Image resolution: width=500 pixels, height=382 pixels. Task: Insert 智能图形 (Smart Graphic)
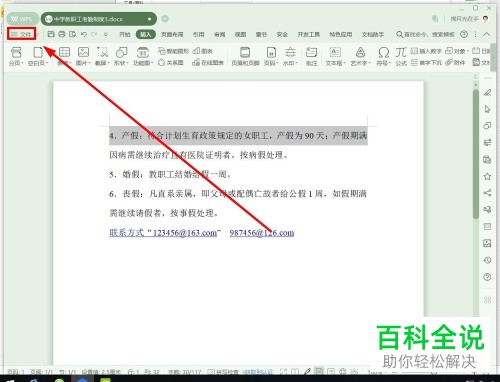click(x=173, y=51)
